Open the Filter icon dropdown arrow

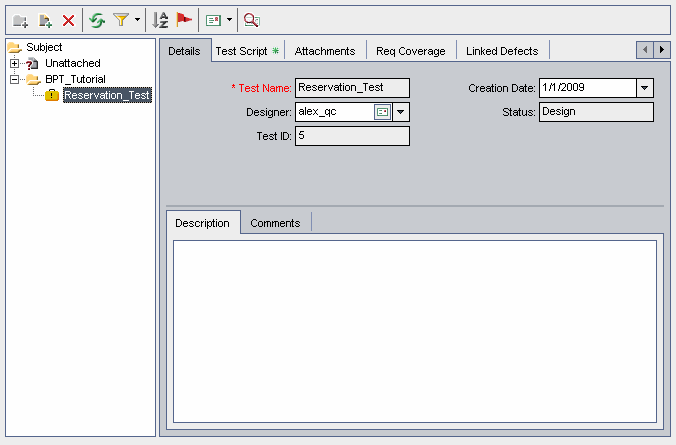(137, 20)
